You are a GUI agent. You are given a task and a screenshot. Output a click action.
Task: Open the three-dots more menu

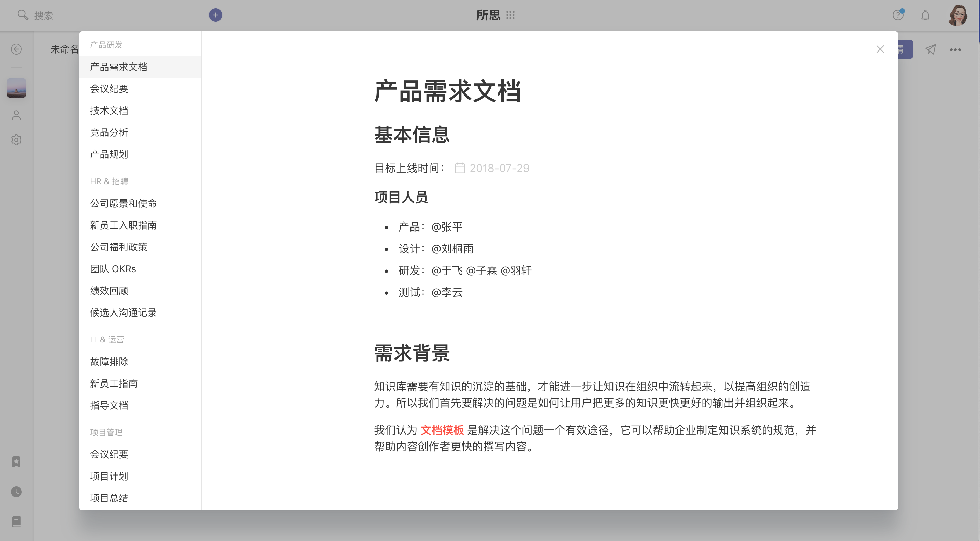[x=955, y=50]
